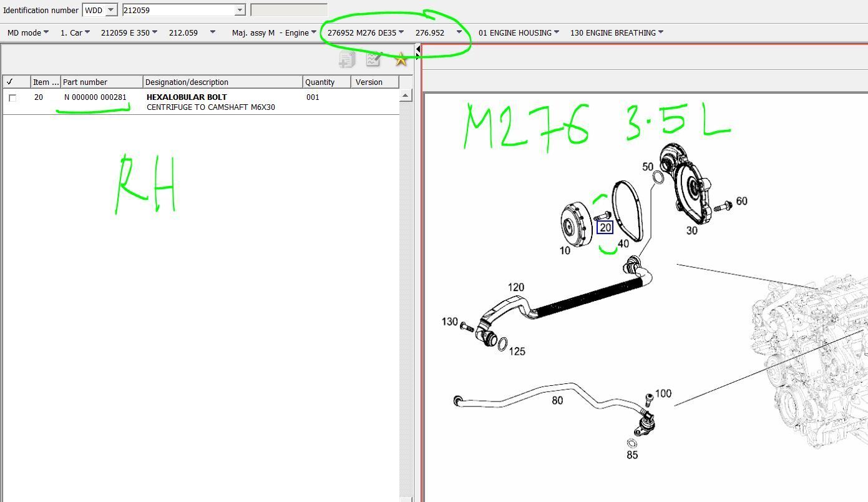Click the add-to-list documents icon
Viewport: 868px width, 502px height.
point(346,59)
